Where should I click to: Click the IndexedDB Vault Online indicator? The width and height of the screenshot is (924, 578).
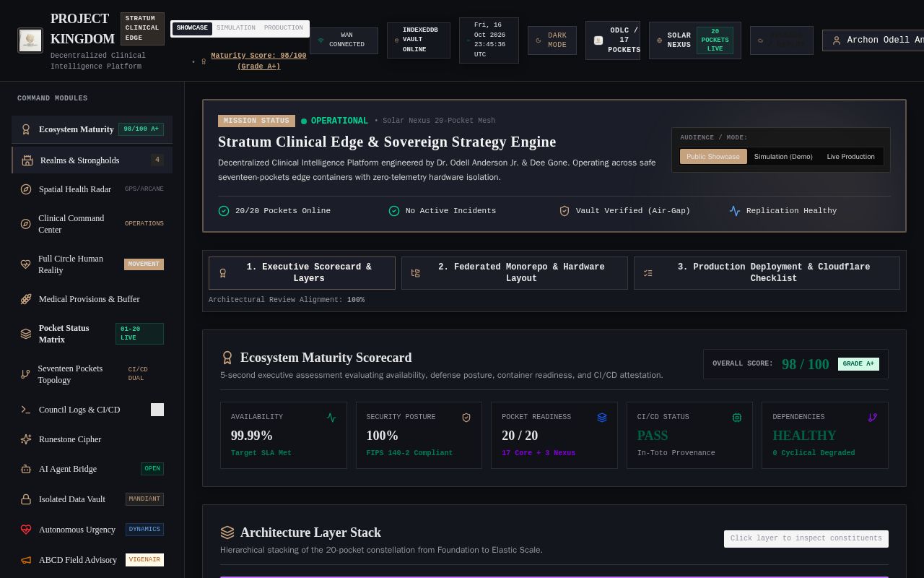419,40
